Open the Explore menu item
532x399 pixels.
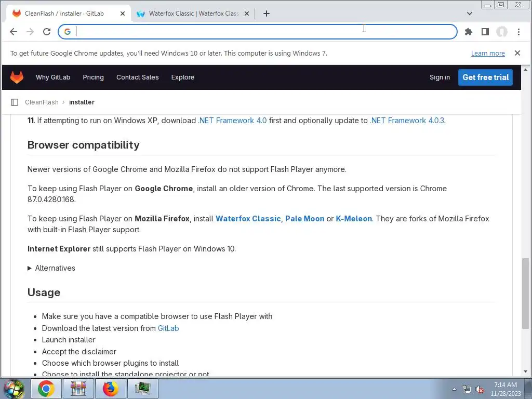tap(182, 77)
